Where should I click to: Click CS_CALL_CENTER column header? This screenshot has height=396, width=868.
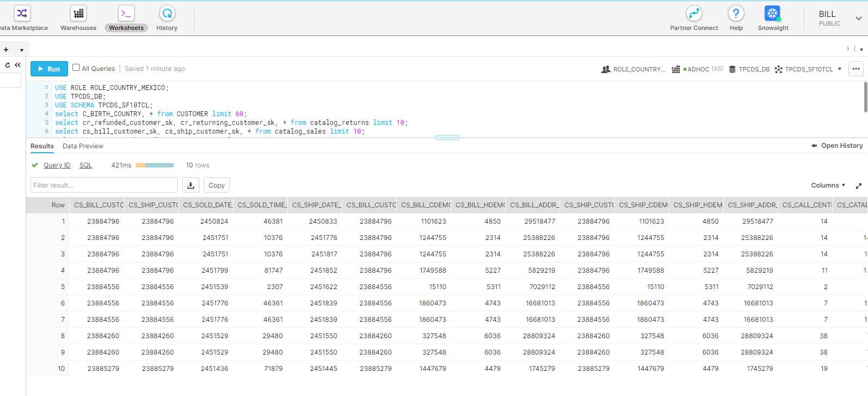pos(805,205)
